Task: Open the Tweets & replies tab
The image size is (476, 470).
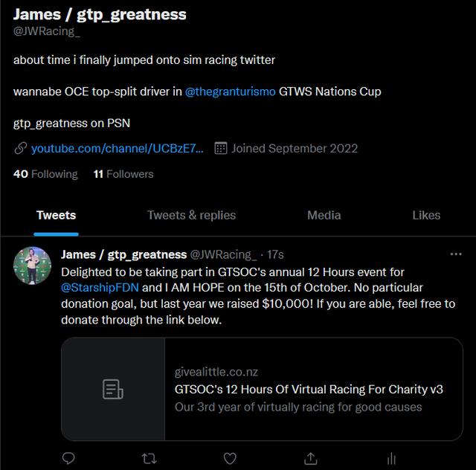Action: click(191, 215)
